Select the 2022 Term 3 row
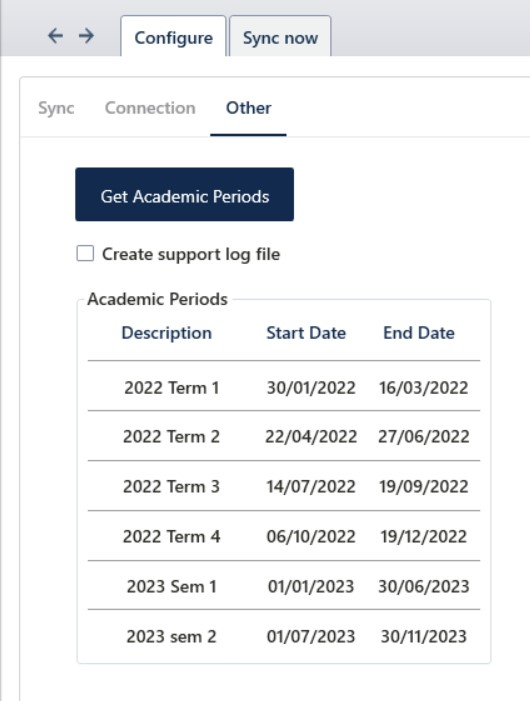530x701 pixels. tap(284, 486)
